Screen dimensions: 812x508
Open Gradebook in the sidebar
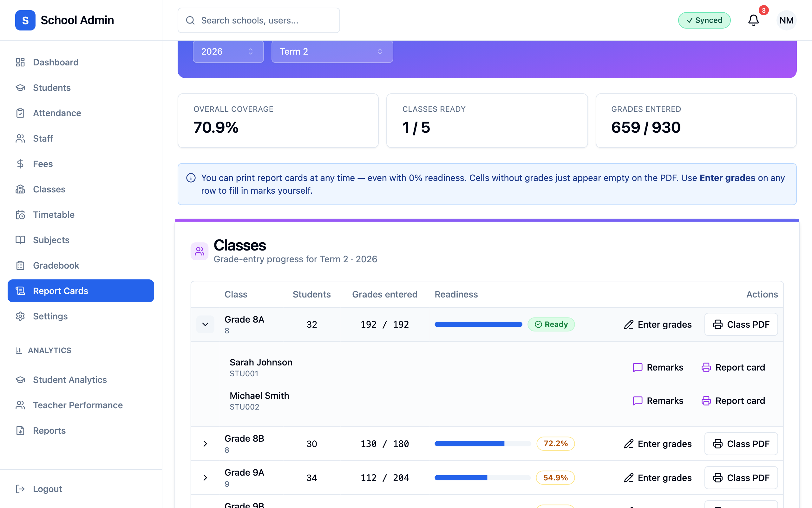coord(81,265)
